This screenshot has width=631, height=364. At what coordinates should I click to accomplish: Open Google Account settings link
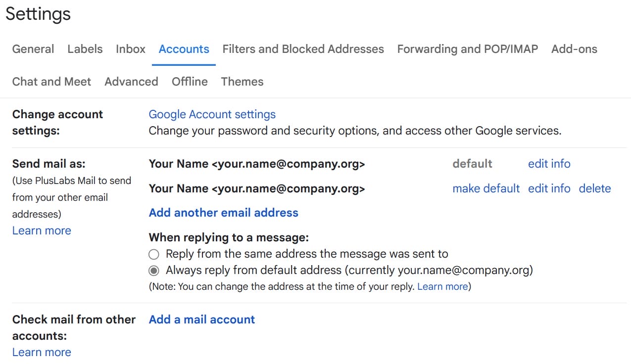(212, 114)
